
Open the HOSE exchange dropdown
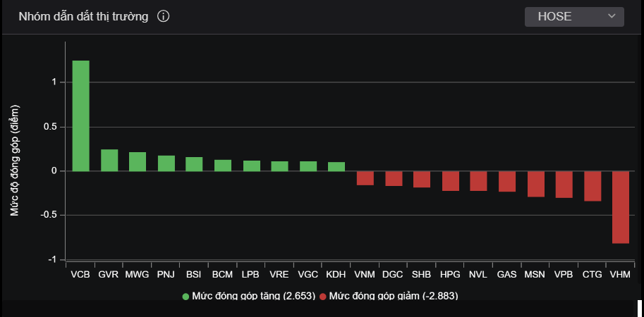[573, 17]
